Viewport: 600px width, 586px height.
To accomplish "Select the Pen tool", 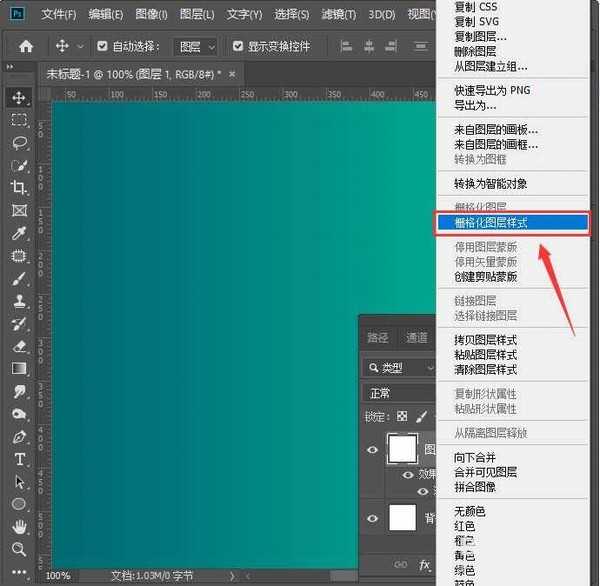I will 18,437.
